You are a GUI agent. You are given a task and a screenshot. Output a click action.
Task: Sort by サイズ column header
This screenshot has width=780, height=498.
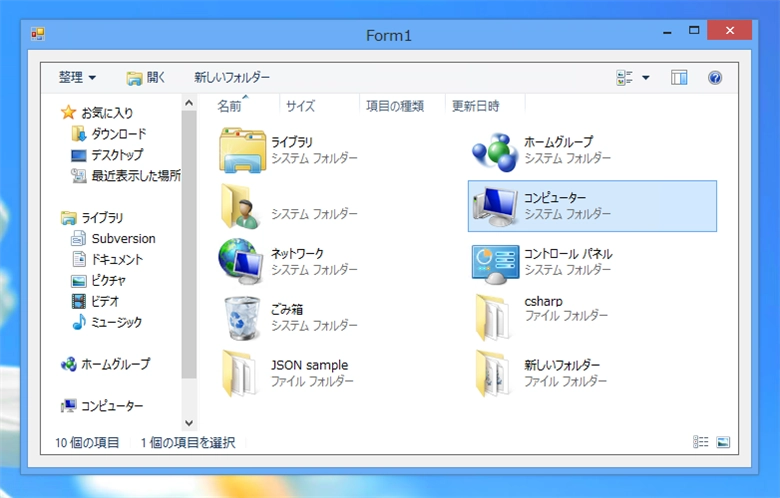pos(300,106)
